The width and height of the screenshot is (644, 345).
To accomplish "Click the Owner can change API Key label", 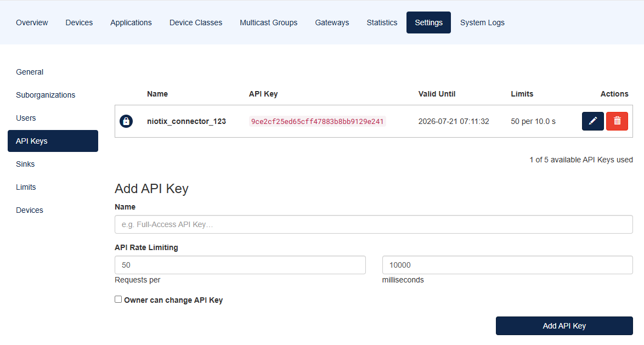I will pos(173,300).
